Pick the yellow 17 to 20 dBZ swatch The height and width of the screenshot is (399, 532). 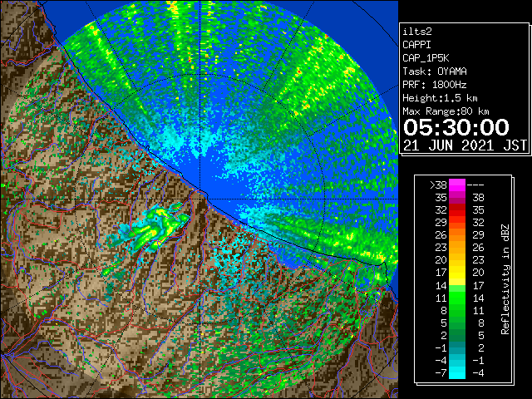(x=457, y=273)
